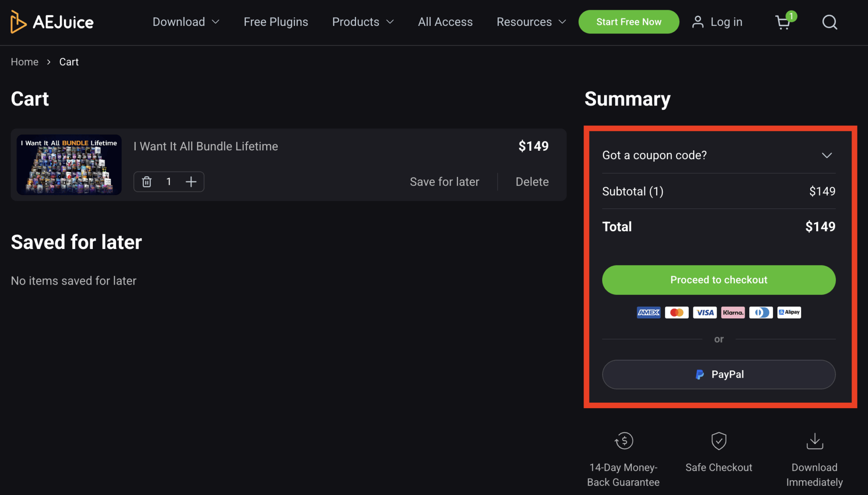868x495 pixels.
Task: Expand the Got a coupon code section
Action: pyautogui.click(x=718, y=155)
